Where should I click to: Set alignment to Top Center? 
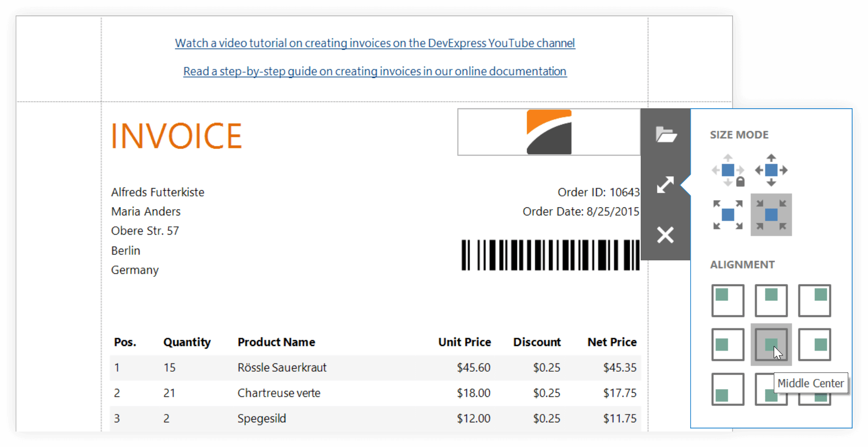point(771,301)
